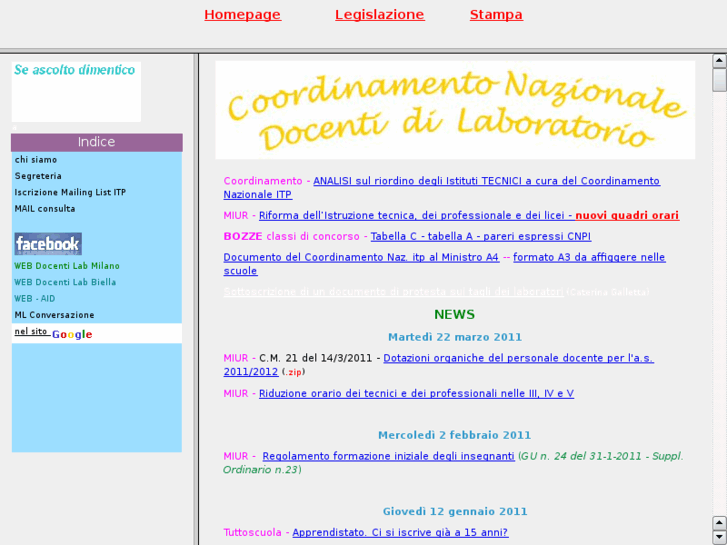
Task: Open Segreteria in the Indice
Action: (x=38, y=176)
